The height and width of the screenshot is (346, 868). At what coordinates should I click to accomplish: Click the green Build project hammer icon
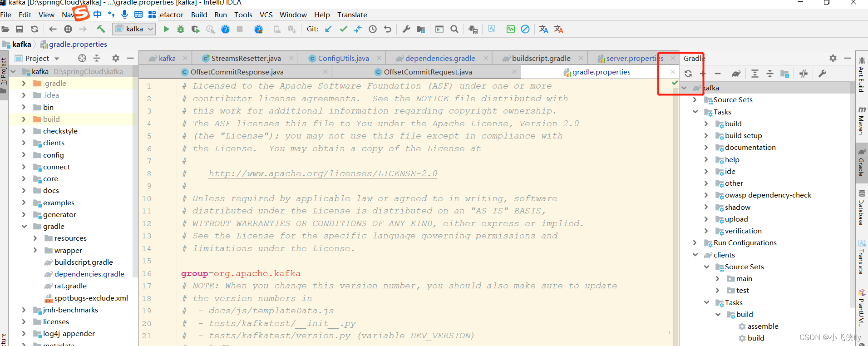pos(101,29)
